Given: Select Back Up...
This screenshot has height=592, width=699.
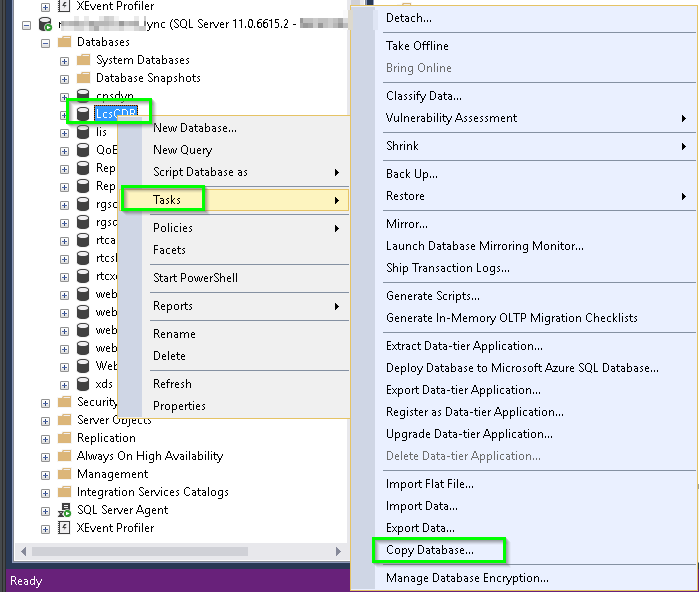Looking at the screenshot, I should pos(412,174).
